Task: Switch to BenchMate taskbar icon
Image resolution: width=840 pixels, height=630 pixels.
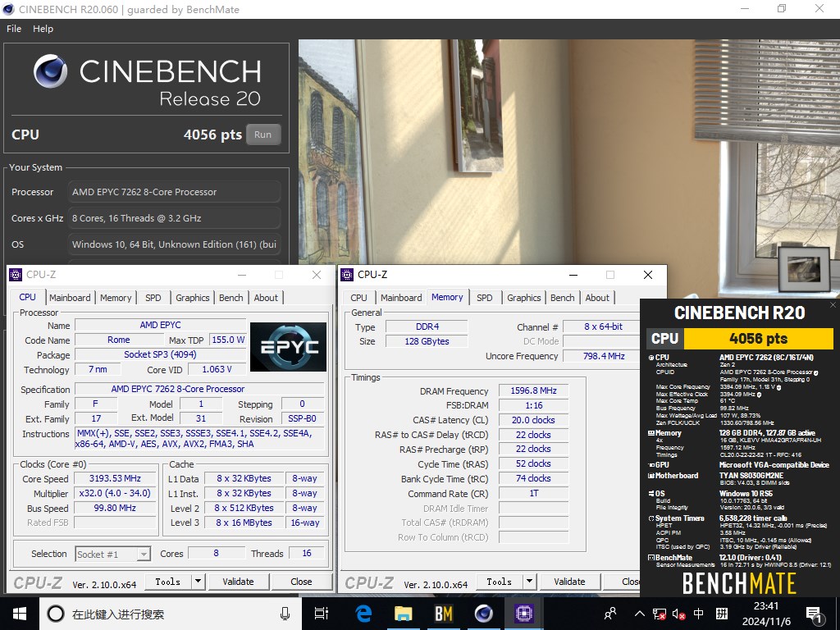Action: pyautogui.click(x=444, y=614)
